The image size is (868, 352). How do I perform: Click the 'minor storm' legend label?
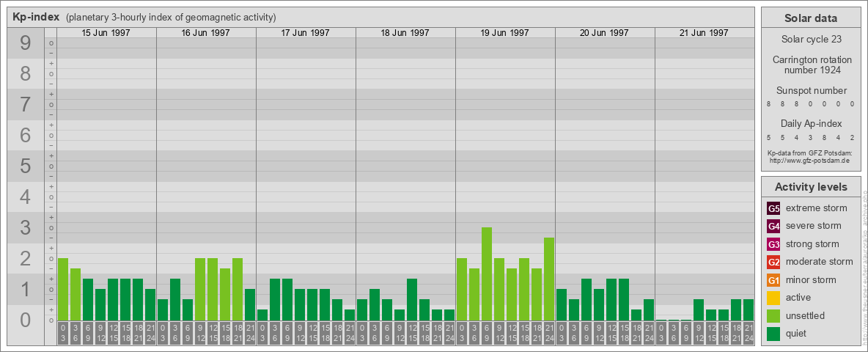811,280
